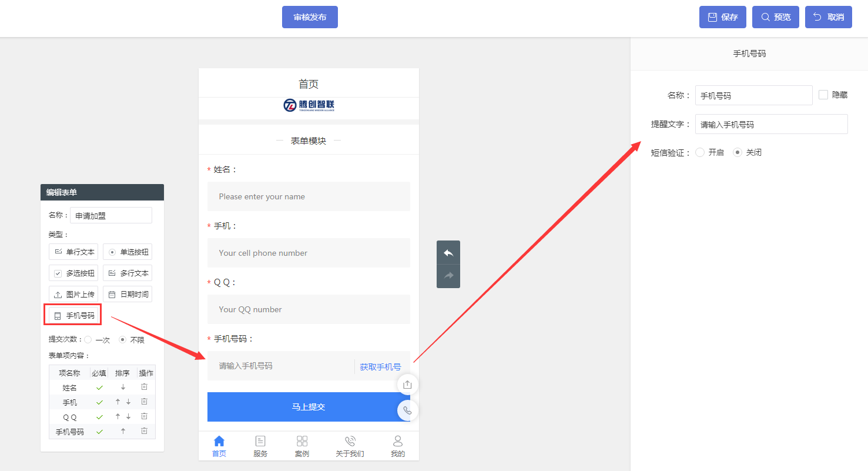Select the 图片上传 field type
The width and height of the screenshot is (868, 471).
[73, 293]
